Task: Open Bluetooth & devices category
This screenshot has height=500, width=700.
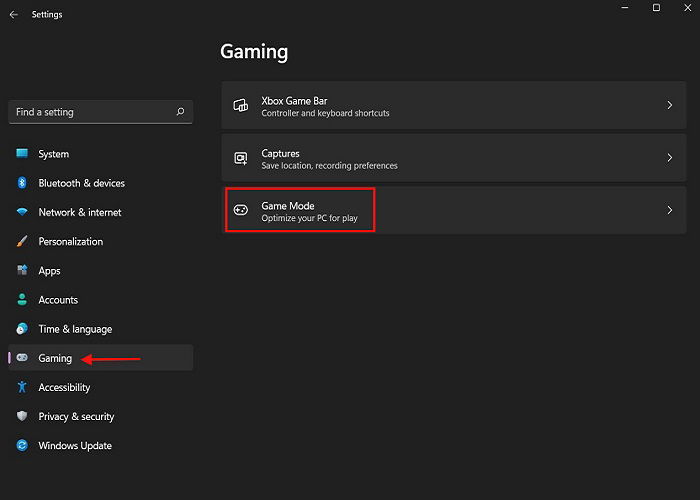Action: click(x=100, y=183)
